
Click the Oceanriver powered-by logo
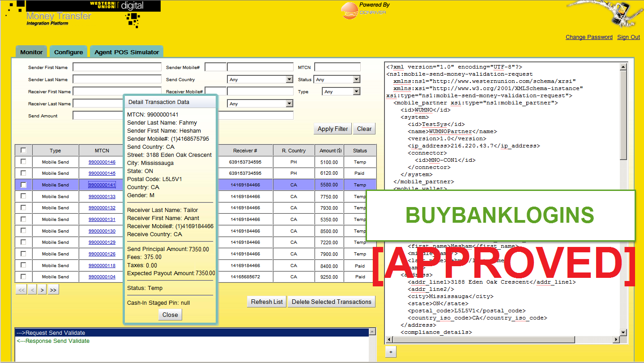pyautogui.click(x=365, y=10)
